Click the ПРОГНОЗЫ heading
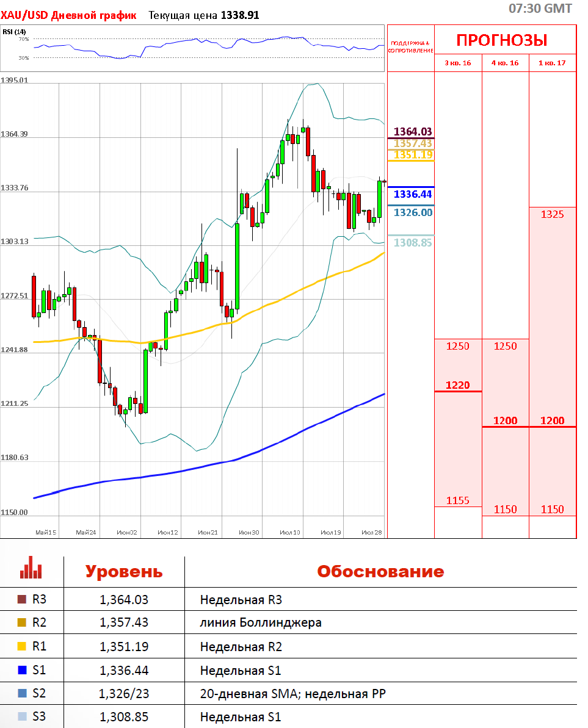The height and width of the screenshot is (728, 588). 502,40
